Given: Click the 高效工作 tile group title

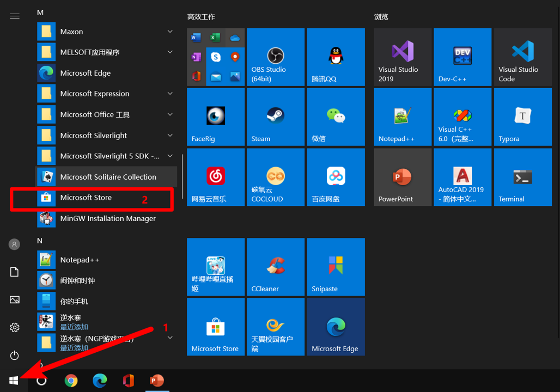Looking at the screenshot, I should 201,17.
